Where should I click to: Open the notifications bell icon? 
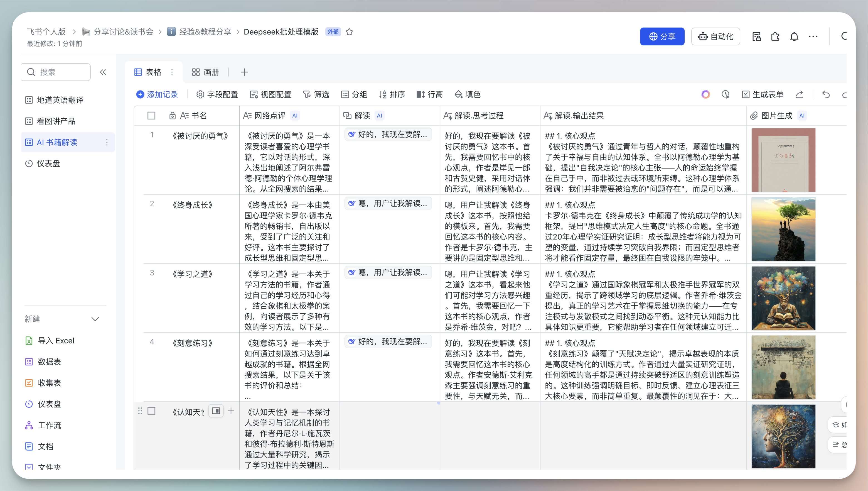click(794, 36)
